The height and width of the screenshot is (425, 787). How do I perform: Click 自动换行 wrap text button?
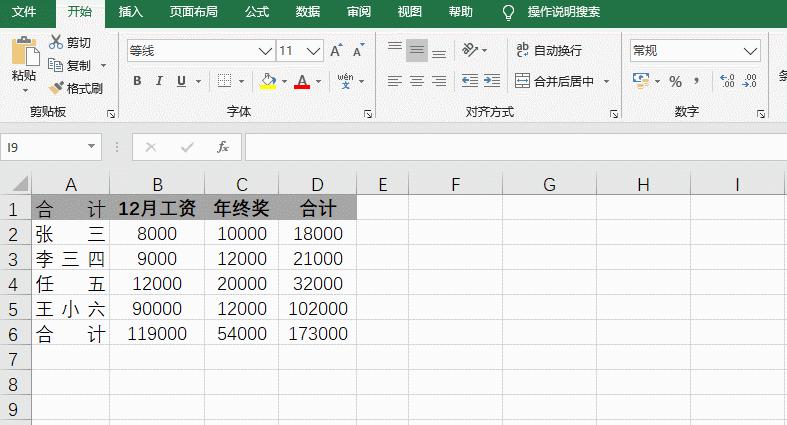point(549,50)
